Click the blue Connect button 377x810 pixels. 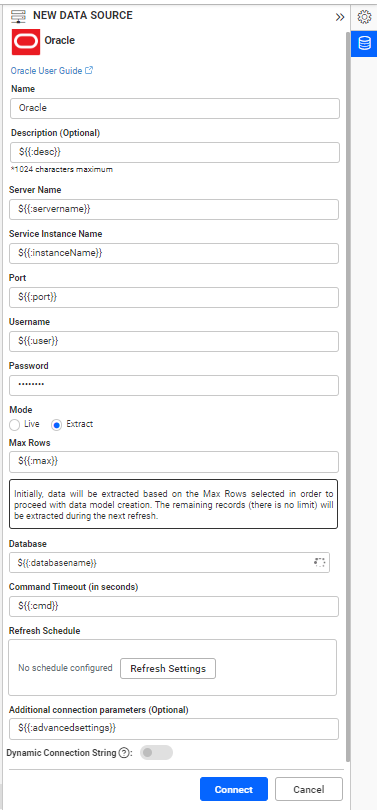tap(234, 789)
